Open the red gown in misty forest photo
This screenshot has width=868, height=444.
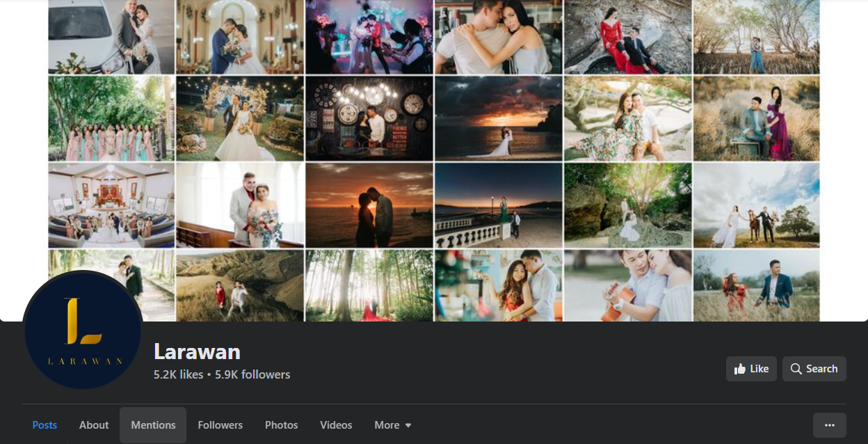(369, 286)
